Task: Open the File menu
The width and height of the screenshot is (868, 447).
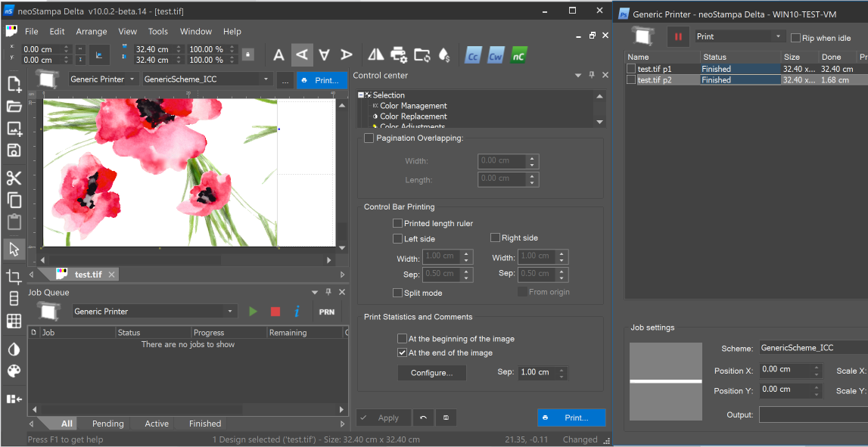Action: coord(32,32)
